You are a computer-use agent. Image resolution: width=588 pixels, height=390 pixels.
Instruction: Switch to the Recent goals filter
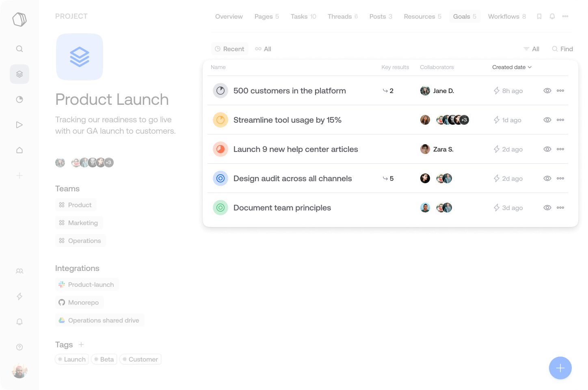(230, 49)
